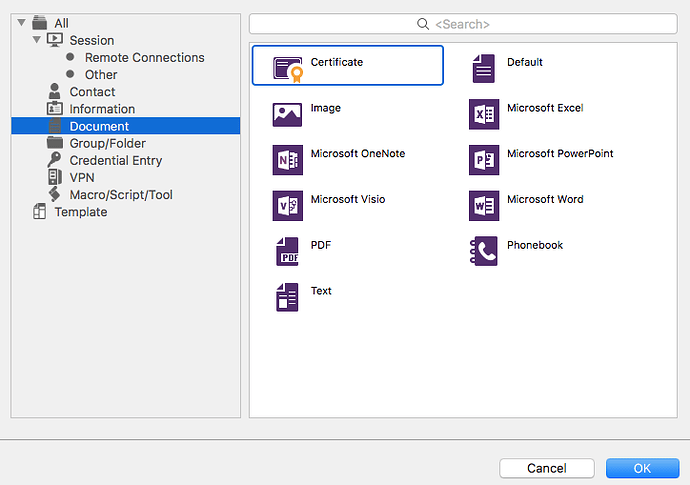Pick the Microsoft OneNote icon
Screen dimensions: 690x485
tap(288, 160)
